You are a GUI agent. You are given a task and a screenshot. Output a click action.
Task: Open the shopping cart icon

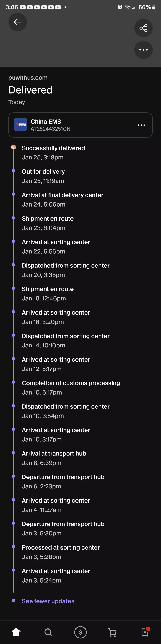(112, 632)
